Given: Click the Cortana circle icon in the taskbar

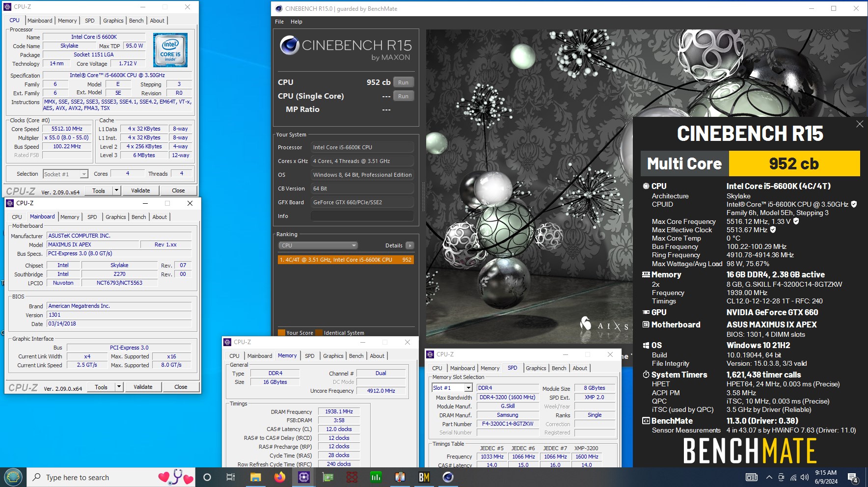Looking at the screenshot, I should pyautogui.click(x=207, y=477).
